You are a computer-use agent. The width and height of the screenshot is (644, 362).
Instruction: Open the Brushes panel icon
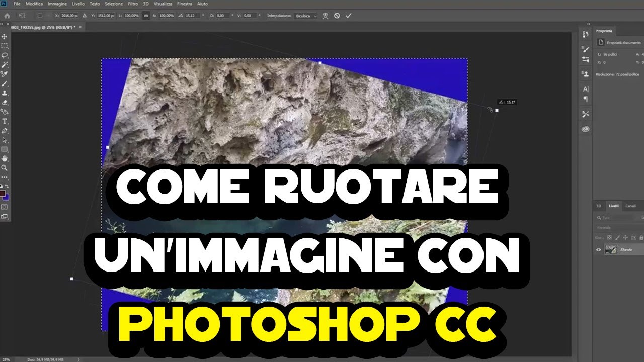[x=585, y=49]
